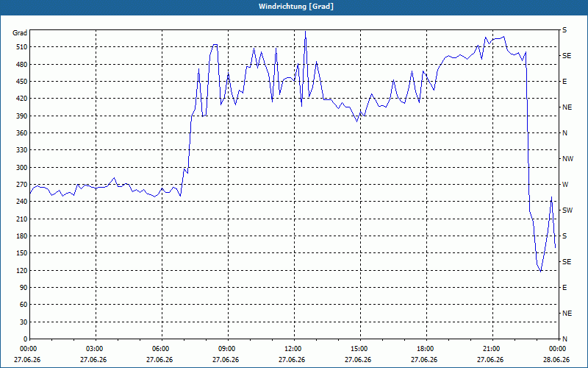This screenshot has height=368, width=588.
Task: Click the NW compass label on the right axis
Action: point(567,159)
